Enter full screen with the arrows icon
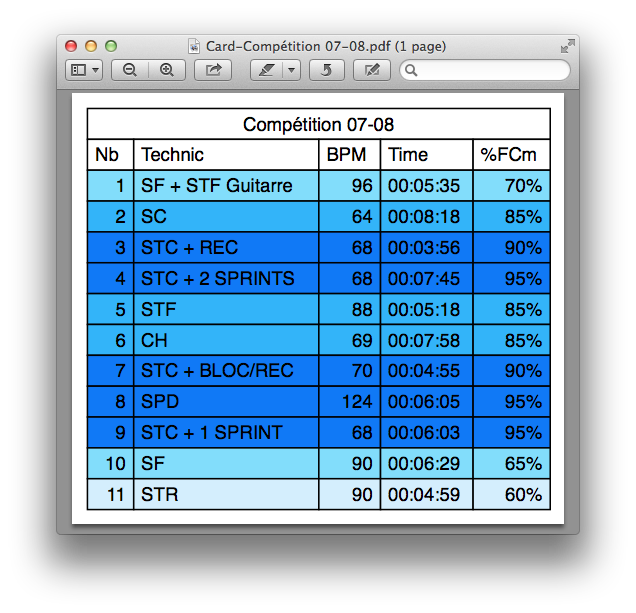Screen dimensions: 636x613 (568, 46)
